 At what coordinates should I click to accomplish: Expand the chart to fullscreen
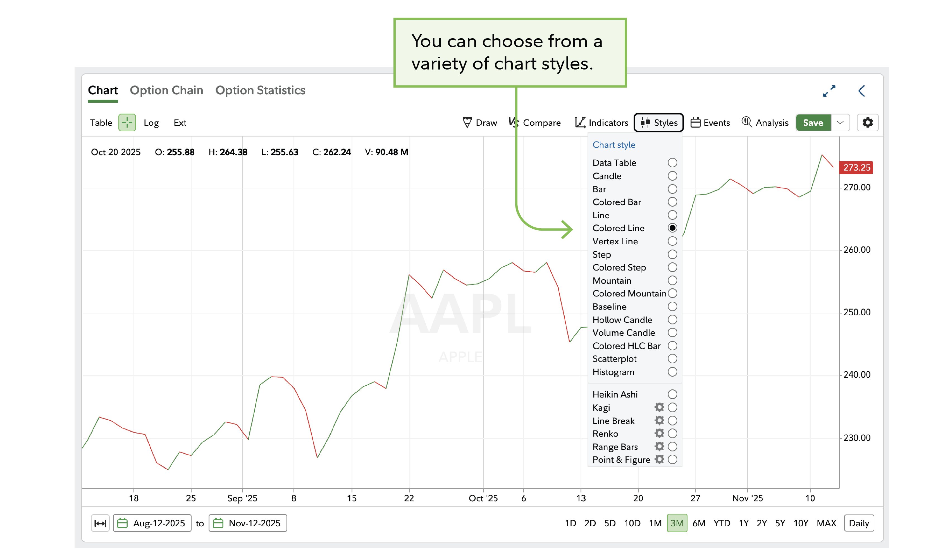pyautogui.click(x=829, y=90)
